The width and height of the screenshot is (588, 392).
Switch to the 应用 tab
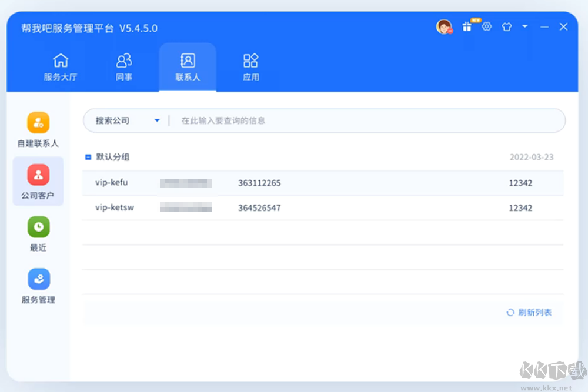[250, 66]
